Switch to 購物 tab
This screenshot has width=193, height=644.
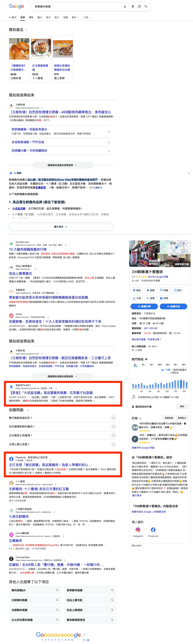click(31, 17)
